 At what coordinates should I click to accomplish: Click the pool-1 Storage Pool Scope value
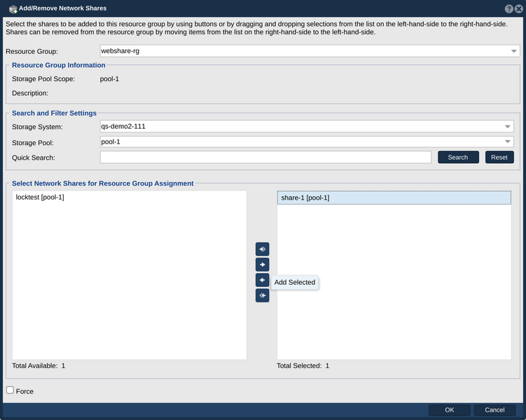point(109,79)
